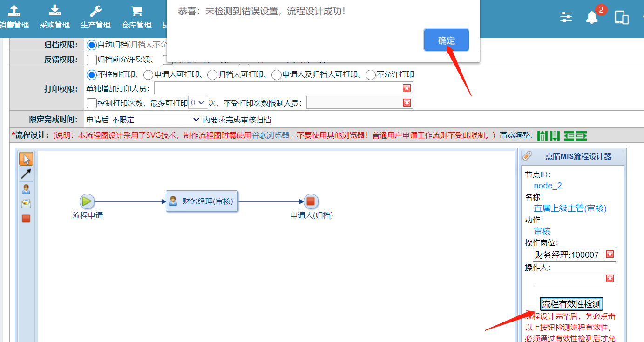This screenshot has height=342, width=644.
Task: Select the 自动归档 radio option
Action: tap(92, 45)
